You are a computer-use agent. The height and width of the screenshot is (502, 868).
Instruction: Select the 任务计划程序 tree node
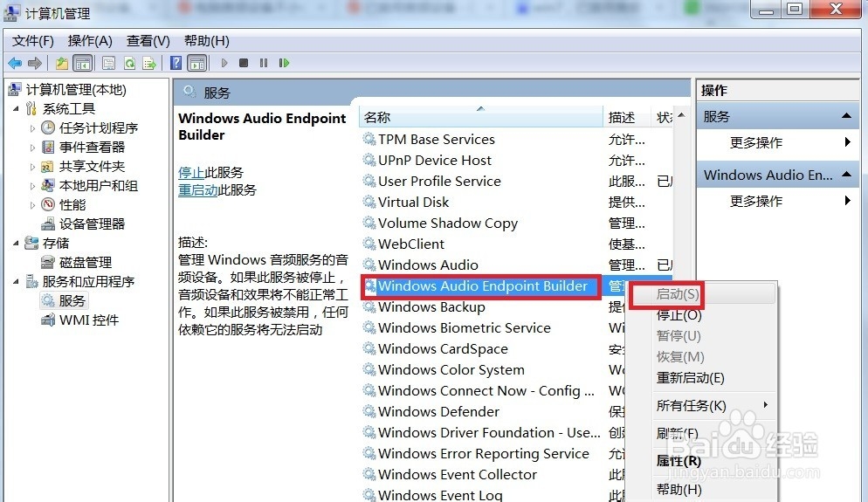coord(99,127)
